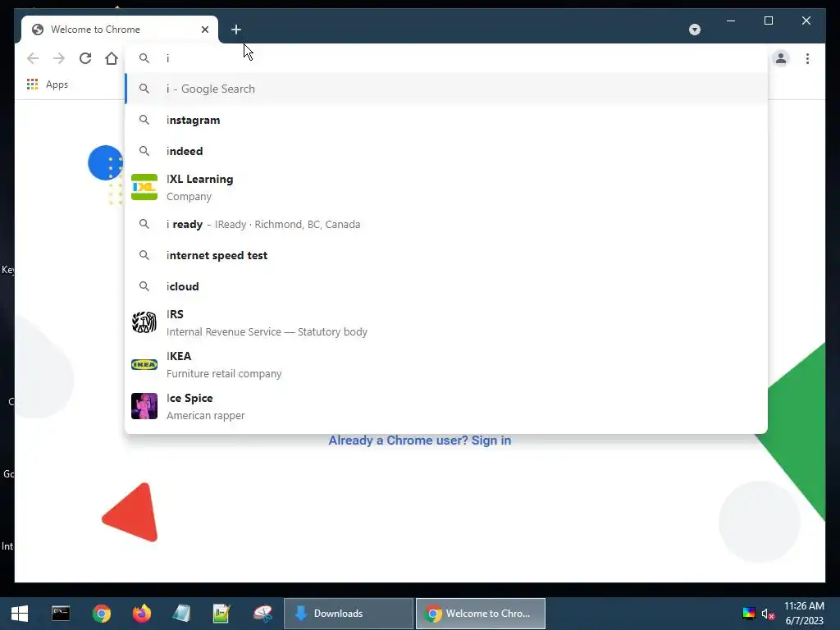Click the muted volume tray icon
840x630 pixels.
click(768, 614)
